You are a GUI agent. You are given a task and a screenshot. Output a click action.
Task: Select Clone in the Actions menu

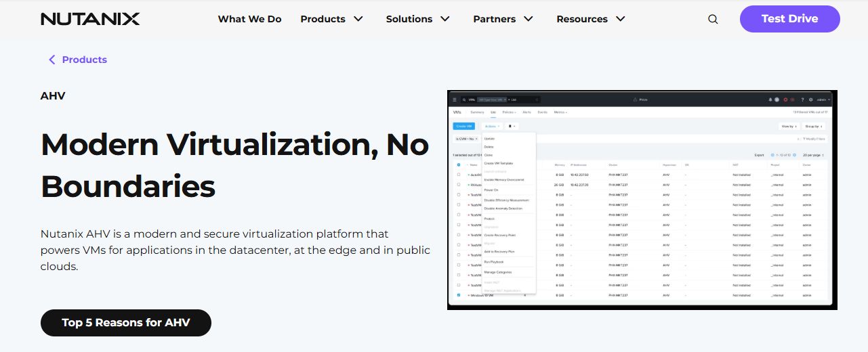pyautogui.click(x=489, y=155)
